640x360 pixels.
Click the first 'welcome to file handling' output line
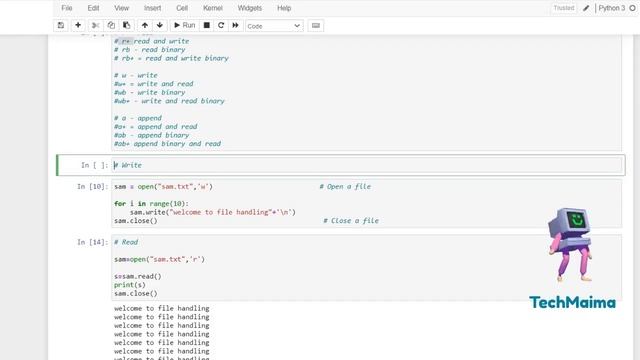tap(162, 309)
